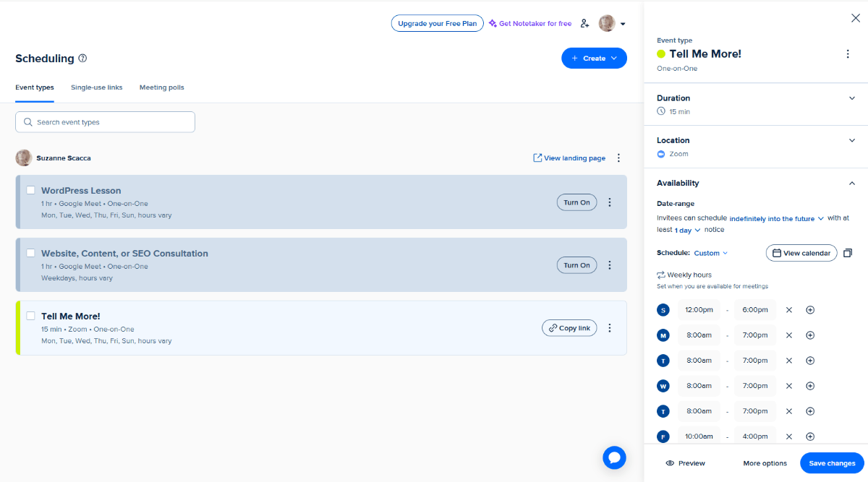Click the Save changes button
868x482 pixels.
click(x=832, y=463)
